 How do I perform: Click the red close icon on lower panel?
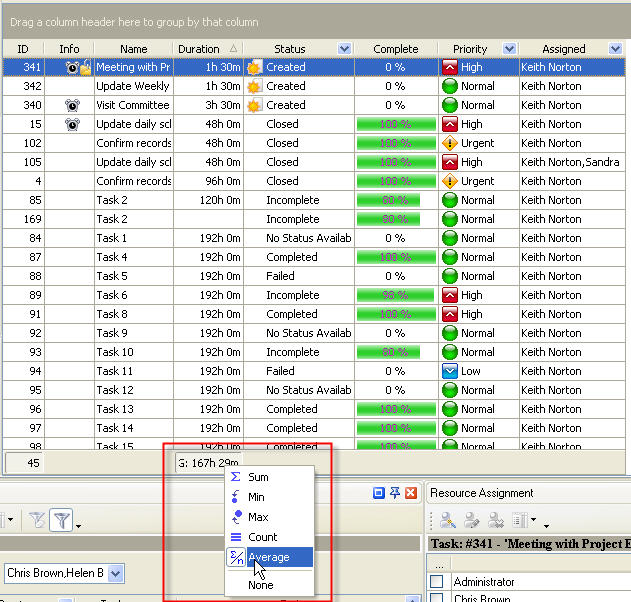click(x=411, y=493)
